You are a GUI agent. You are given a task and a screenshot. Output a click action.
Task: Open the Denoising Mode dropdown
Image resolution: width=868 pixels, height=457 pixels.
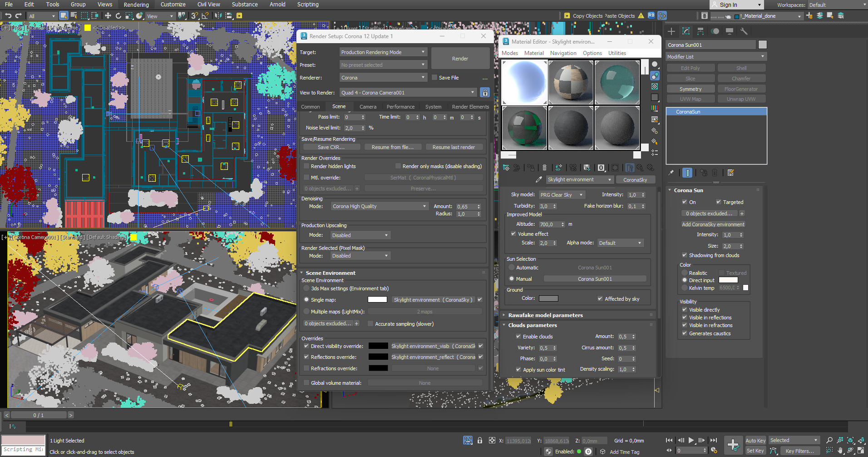point(380,206)
